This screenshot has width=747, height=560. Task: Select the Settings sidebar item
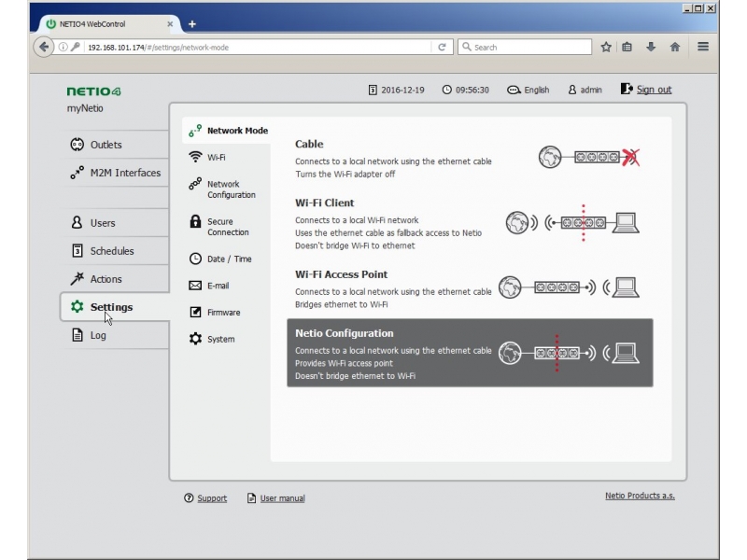115,307
